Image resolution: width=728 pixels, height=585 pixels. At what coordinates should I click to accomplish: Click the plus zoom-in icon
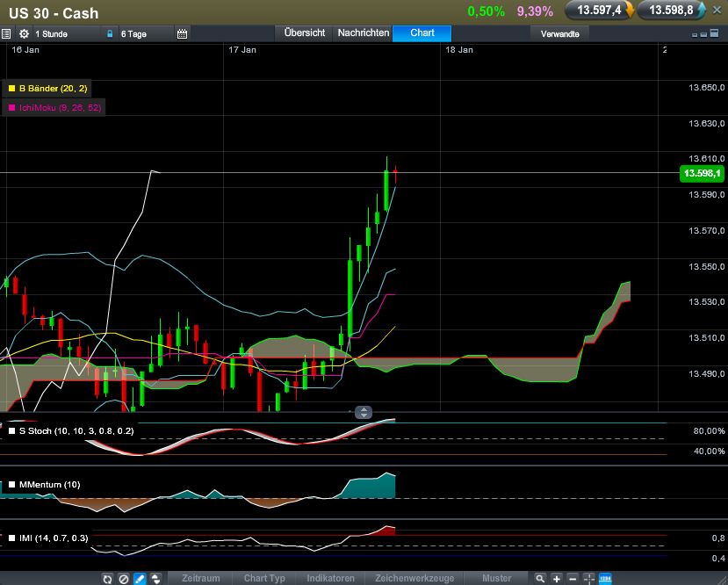click(557, 578)
